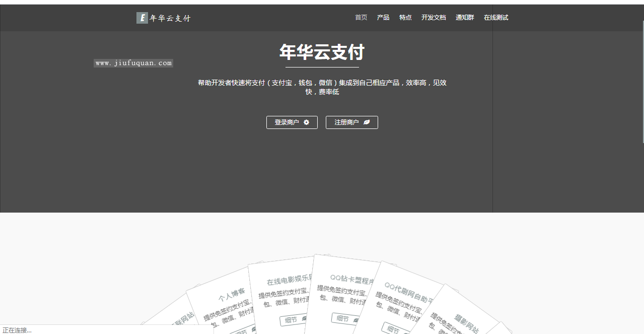Click the 年华云支付 brand text in header
This screenshot has height=334, width=644.
(x=170, y=18)
